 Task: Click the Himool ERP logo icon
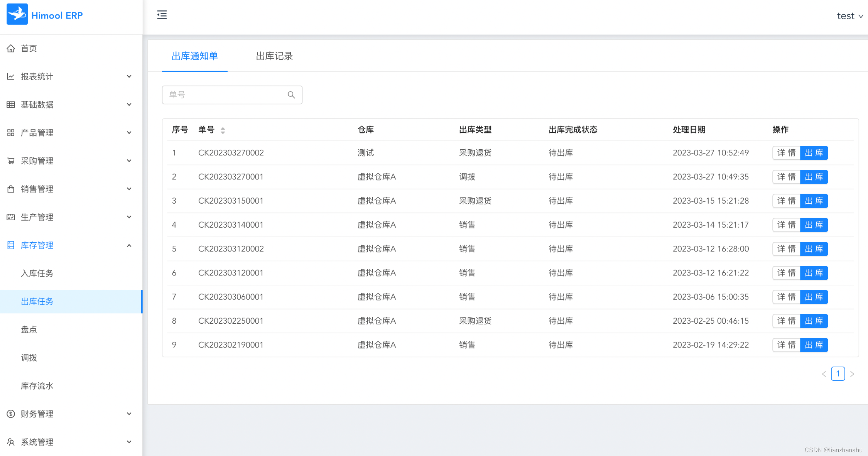(x=17, y=14)
